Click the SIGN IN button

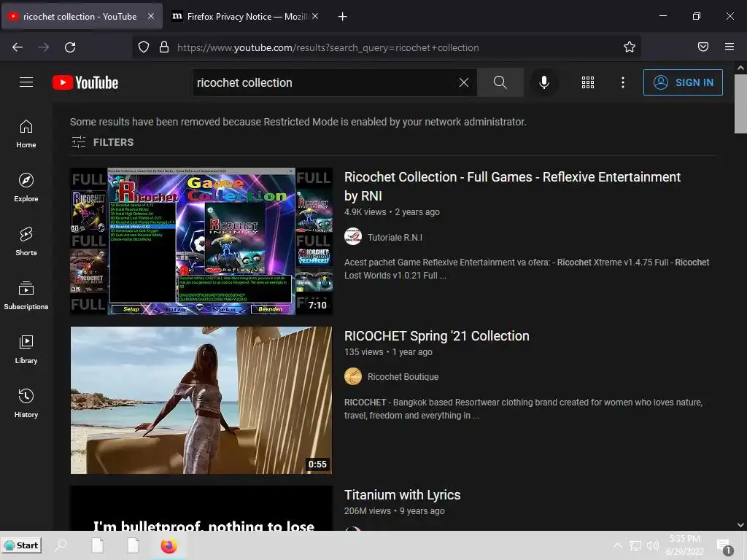(683, 82)
